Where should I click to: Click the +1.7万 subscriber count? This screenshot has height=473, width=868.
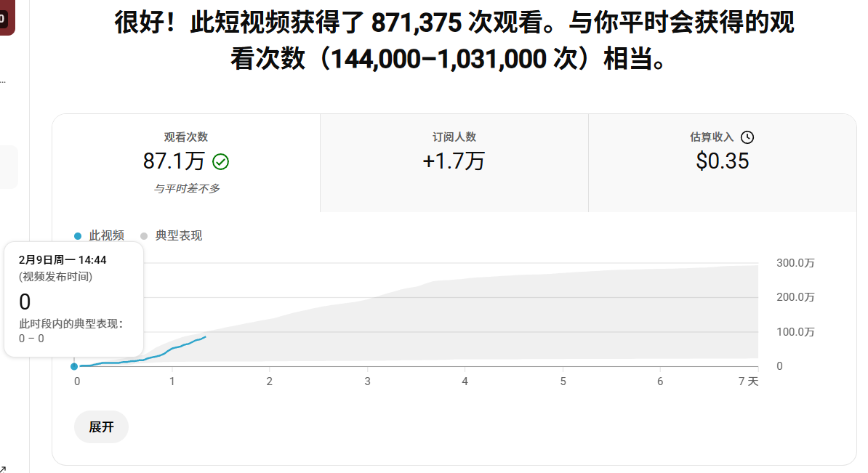tap(454, 161)
